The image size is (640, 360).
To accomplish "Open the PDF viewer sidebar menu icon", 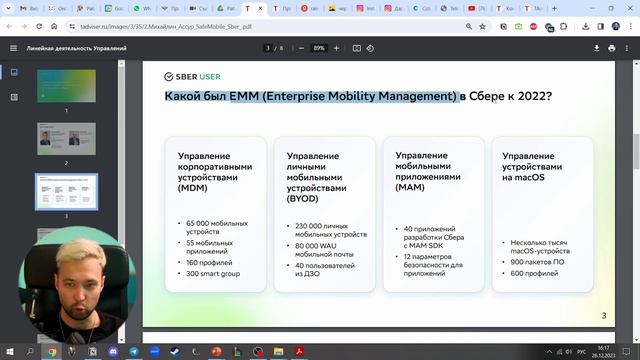I will click(x=13, y=48).
